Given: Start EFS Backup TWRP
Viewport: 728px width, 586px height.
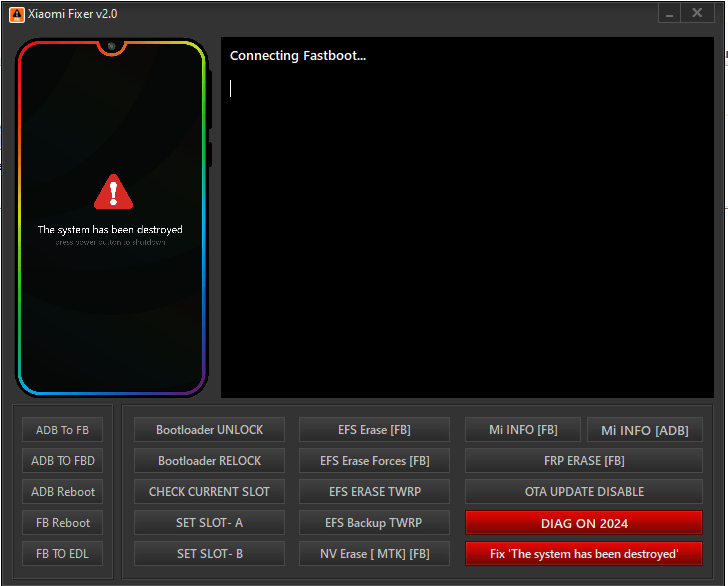Looking at the screenshot, I should click(x=374, y=523).
